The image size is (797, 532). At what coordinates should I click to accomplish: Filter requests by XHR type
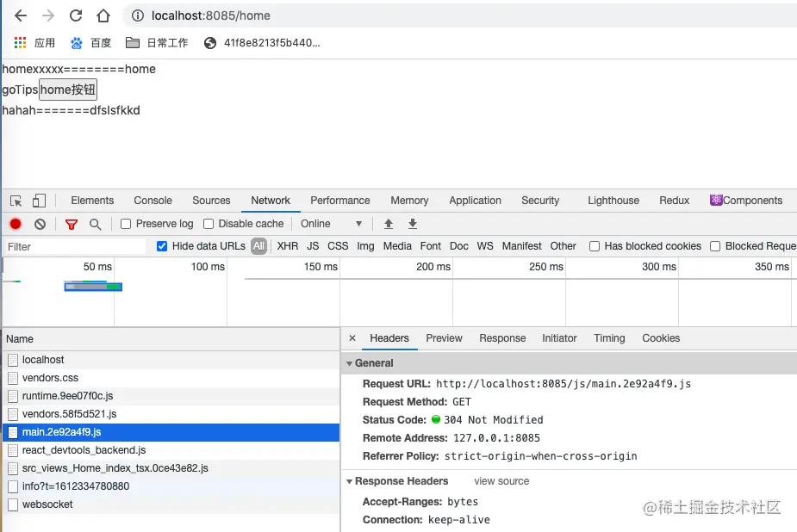pos(288,246)
